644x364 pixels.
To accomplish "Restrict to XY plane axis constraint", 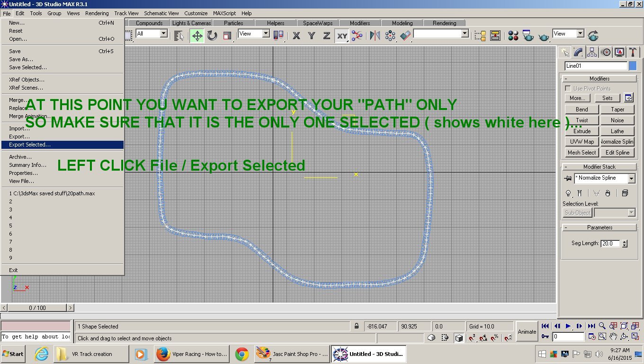I will pos(342,36).
